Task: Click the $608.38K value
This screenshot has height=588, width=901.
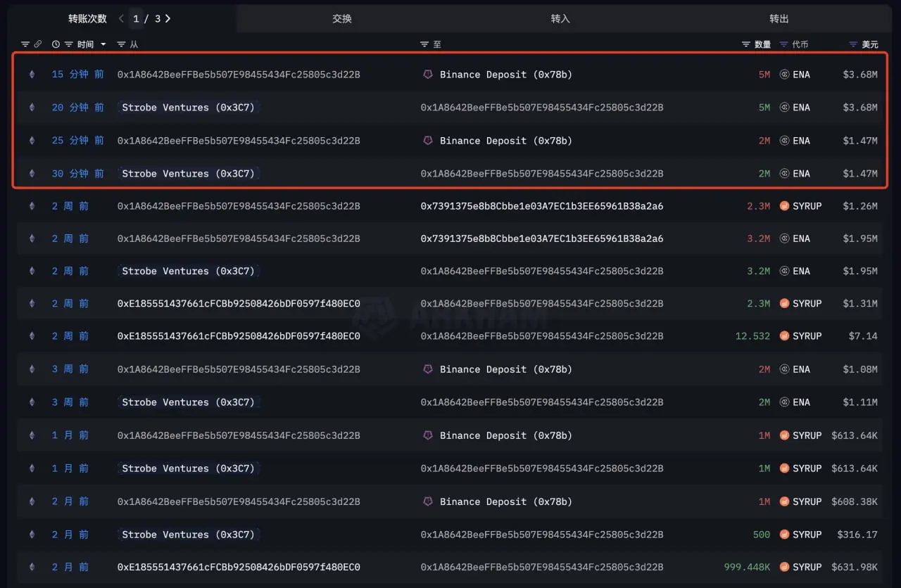Action: click(855, 501)
